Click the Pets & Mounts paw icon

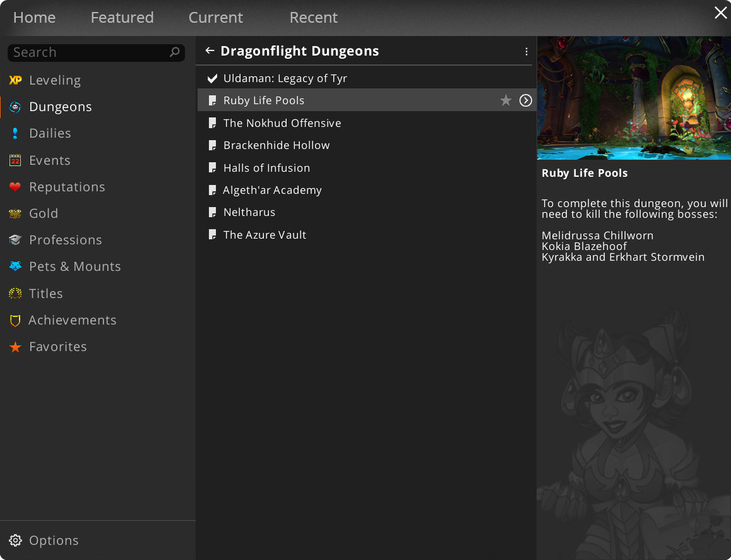pyautogui.click(x=15, y=266)
